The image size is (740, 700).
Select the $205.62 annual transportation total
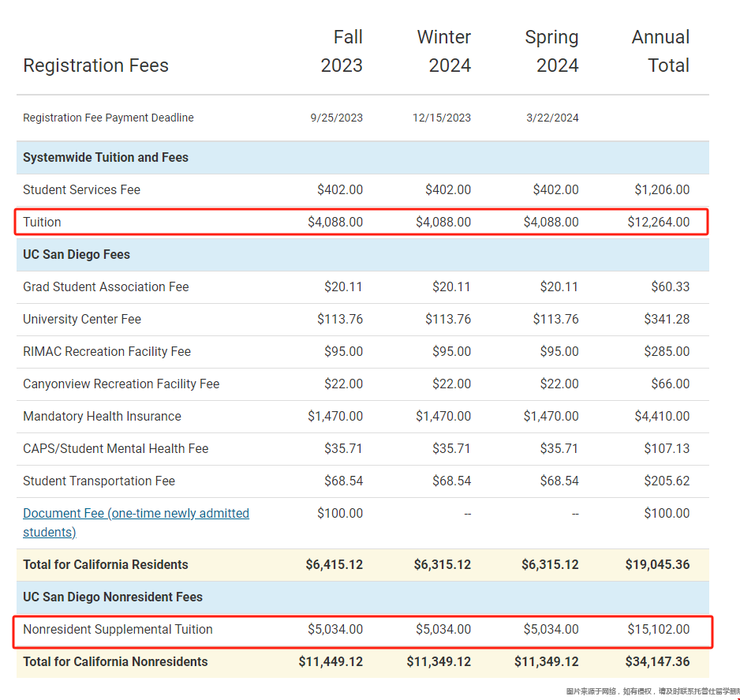667,481
